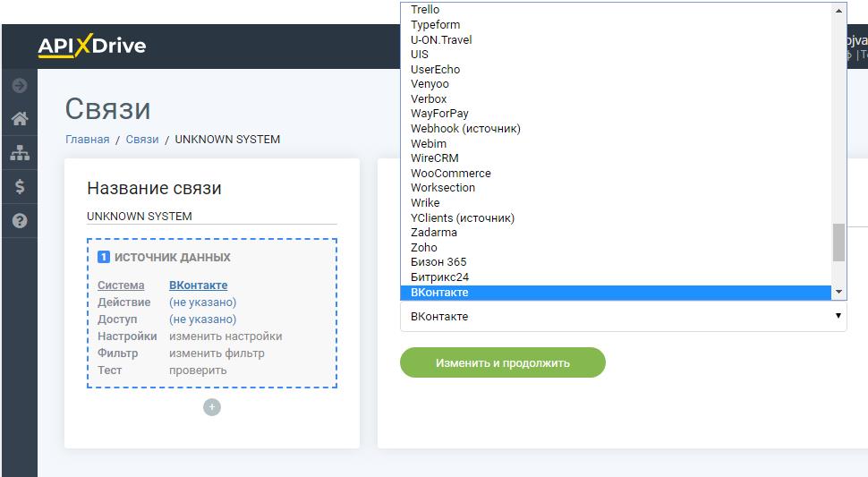Viewport: 868px width, 477px height.
Task: Select Typeform in the list
Action: pyautogui.click(x=616, y=25)
